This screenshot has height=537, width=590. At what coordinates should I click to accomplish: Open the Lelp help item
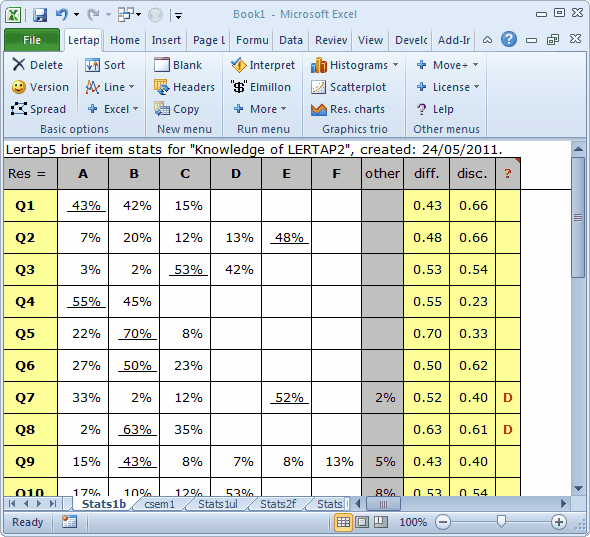[x=435, y=109]
